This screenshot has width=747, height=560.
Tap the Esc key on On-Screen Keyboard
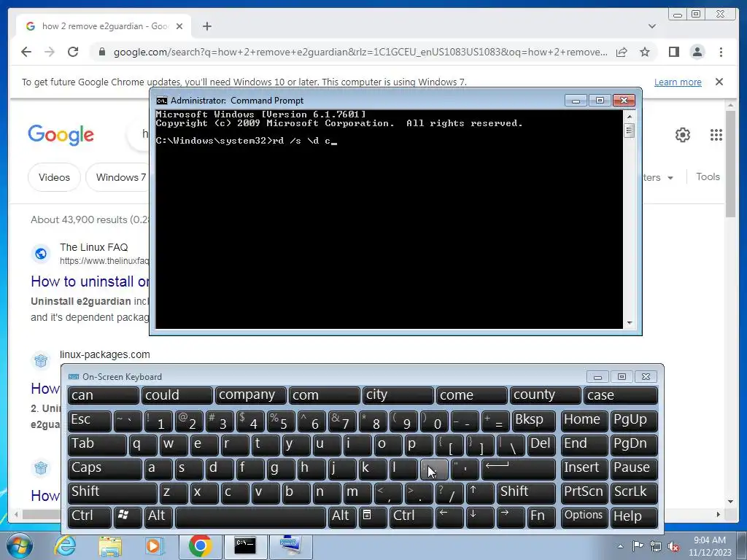click(90, 421)
